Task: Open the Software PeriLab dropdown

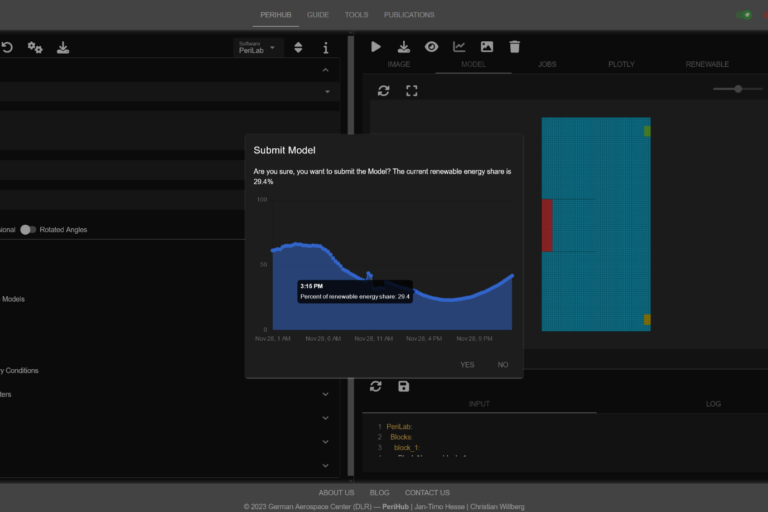Action: pos(258,47)
